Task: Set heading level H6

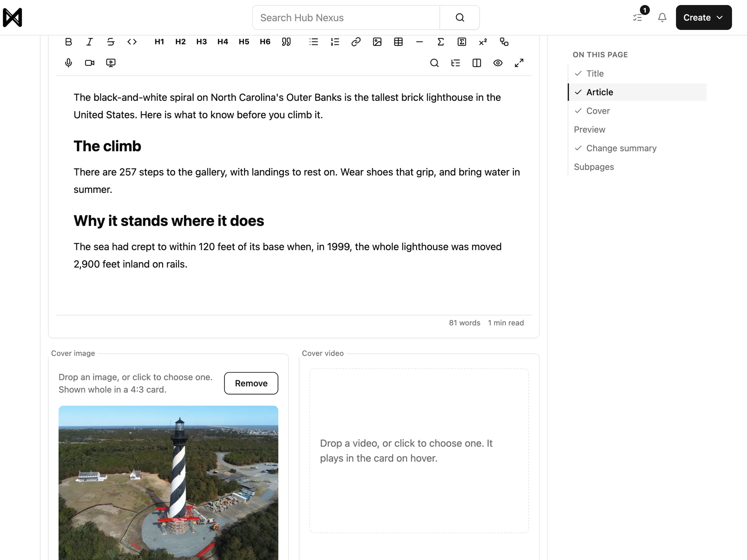Action: [265, 42]
